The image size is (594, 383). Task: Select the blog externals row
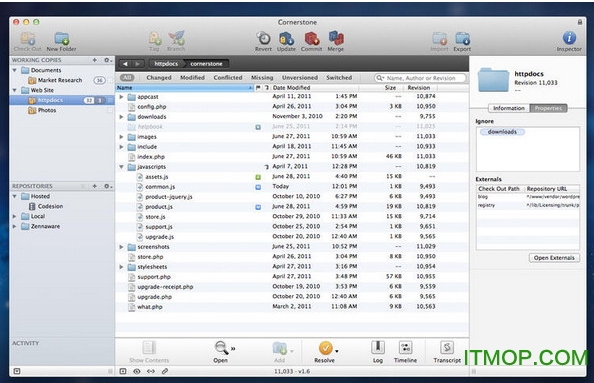point(528,197)
